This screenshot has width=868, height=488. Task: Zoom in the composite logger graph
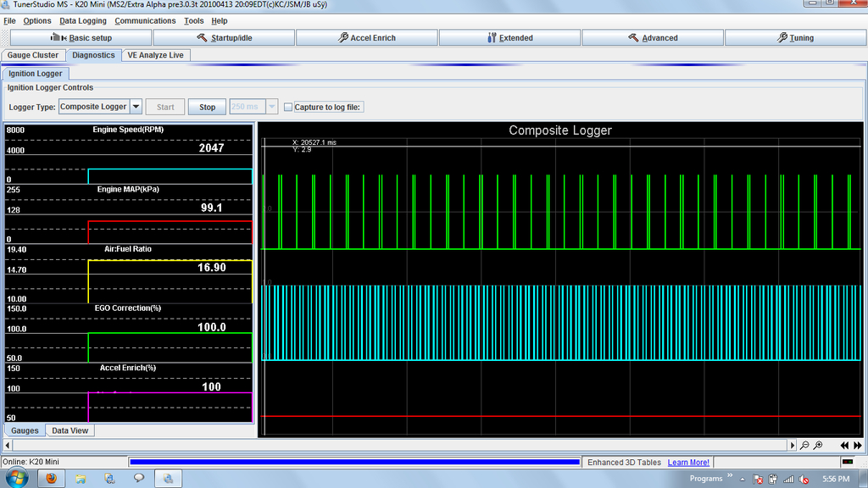(818, 445)
